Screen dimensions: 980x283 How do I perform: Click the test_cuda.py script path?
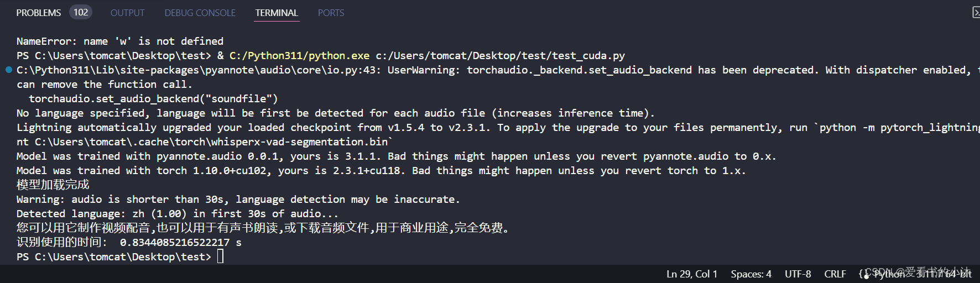tap(501, 55)
